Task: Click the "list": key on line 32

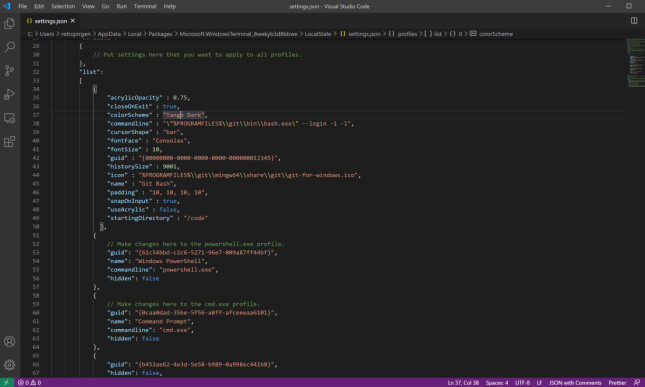Action: (x=91, y=72)
